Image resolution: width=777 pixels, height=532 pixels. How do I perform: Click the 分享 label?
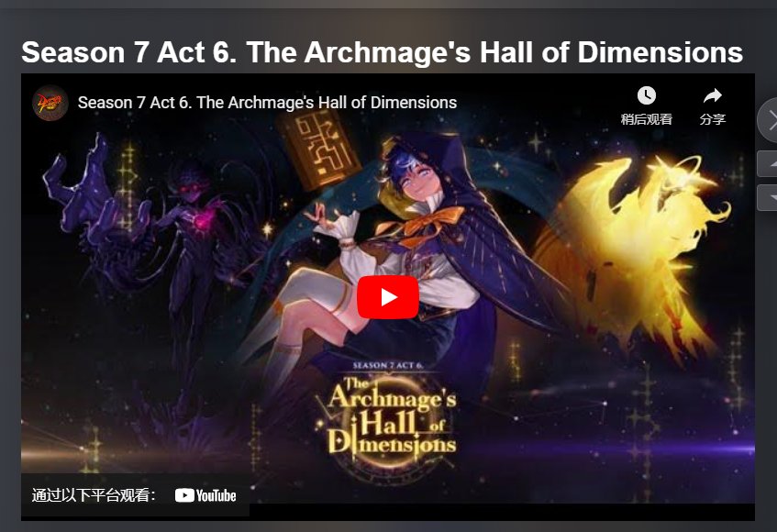[713, 119]
